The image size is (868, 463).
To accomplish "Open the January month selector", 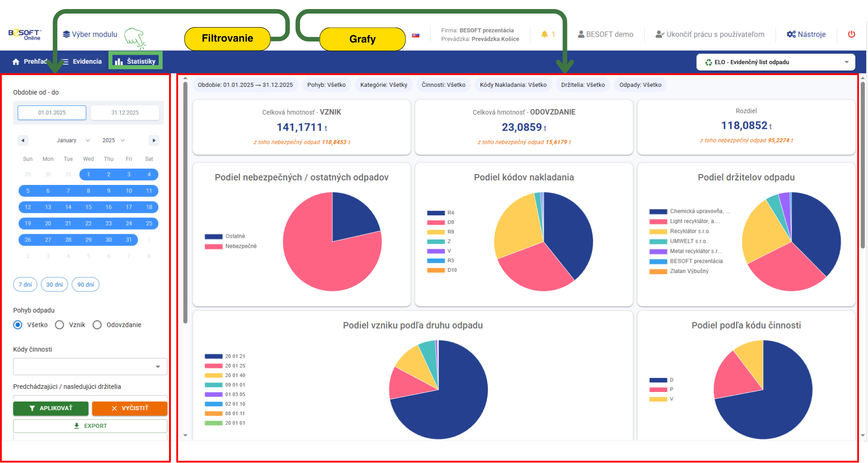I will [x=73, y=141].
